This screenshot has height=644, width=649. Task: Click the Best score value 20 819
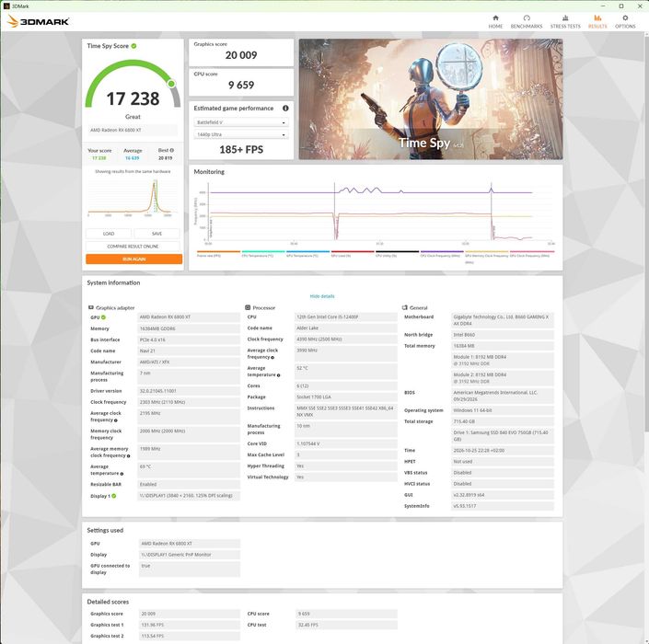pos(165,158)
